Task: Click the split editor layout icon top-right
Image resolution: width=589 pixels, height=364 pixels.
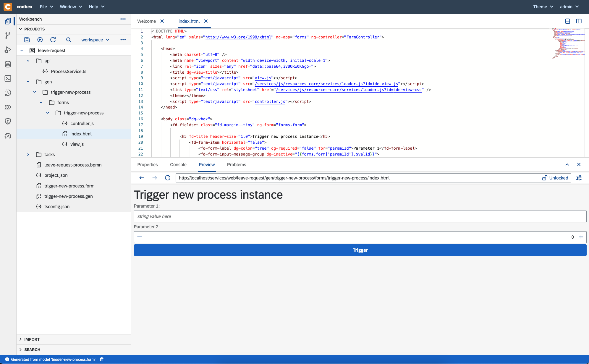Action: (580, 21)
